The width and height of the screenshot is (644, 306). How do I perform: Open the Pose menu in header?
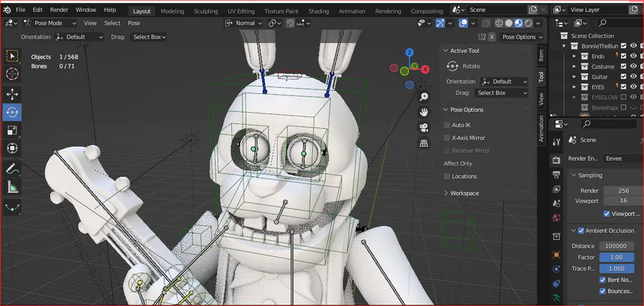coord(134,24)
